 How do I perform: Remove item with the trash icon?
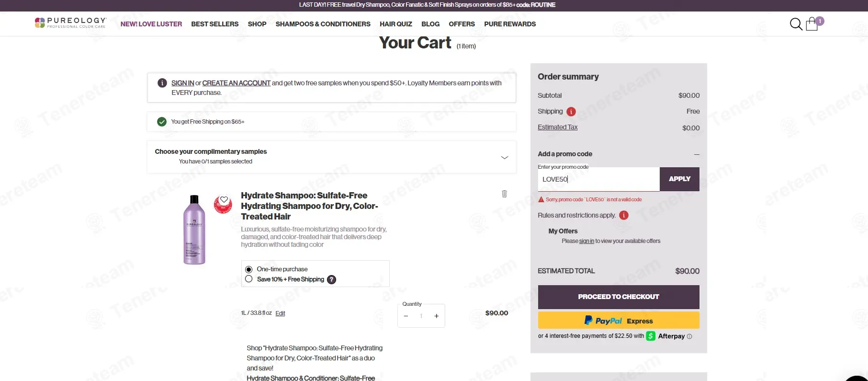tap(504, 194)
